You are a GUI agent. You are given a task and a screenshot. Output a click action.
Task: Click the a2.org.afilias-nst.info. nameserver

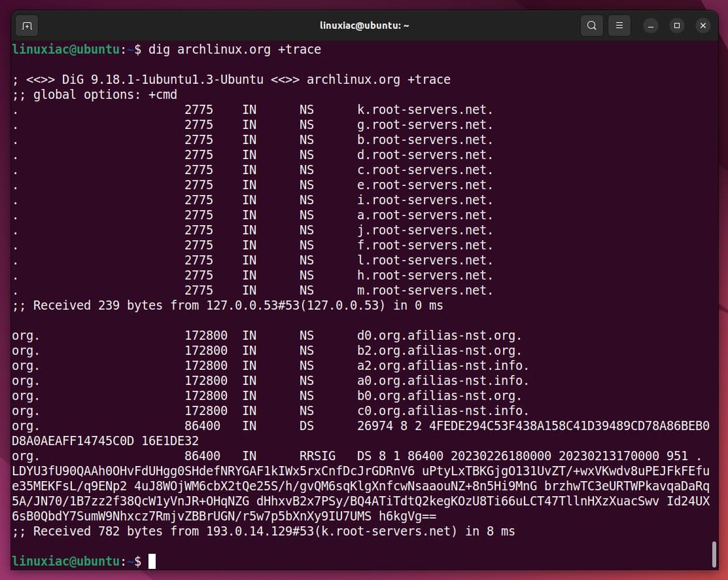[x=443, y=366]
